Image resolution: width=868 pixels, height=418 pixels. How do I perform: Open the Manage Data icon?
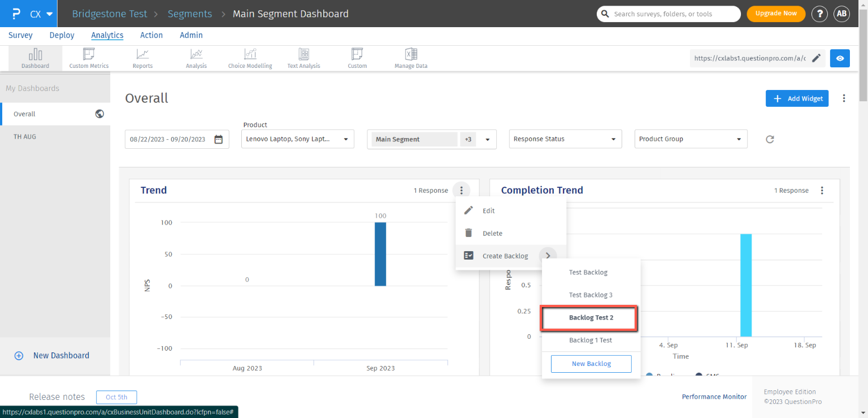(x=411, y=58)
